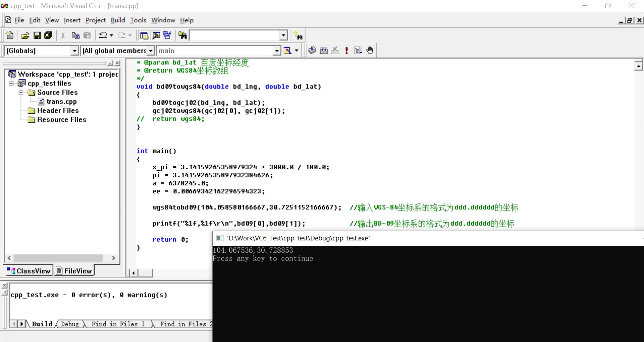Click the Paste clipboard icon
The width and height of the screenshot is (644, 342).
point(87,35)
